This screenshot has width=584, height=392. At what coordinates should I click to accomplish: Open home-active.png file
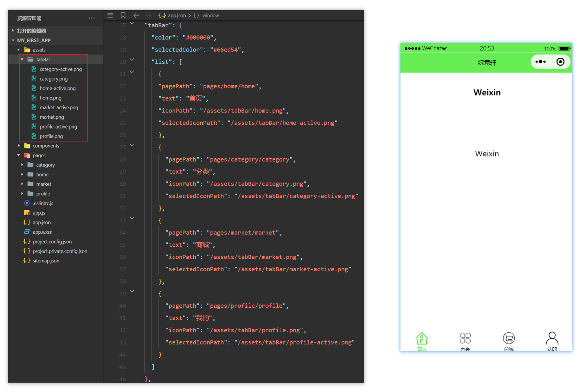(57, 88)
